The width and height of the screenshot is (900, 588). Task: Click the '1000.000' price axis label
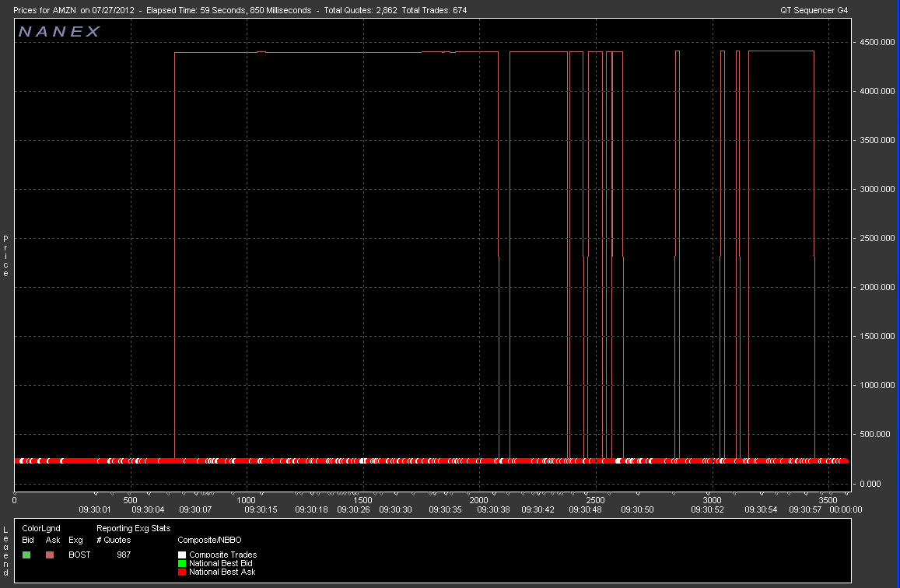pos(877,386)
